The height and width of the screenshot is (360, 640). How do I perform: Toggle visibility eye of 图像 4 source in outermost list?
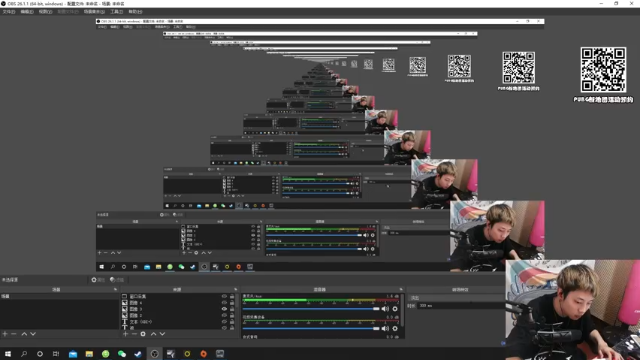point(224,303)
